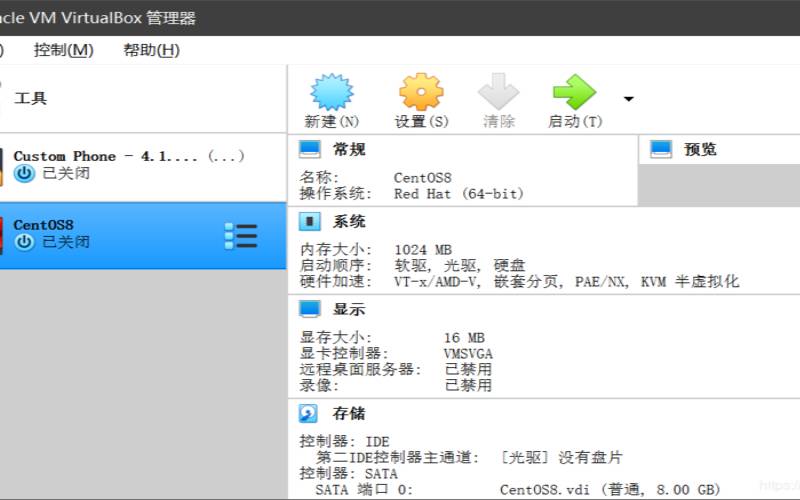Click the 新建(N) new VM icon
This screenshot has width=800, height=500.
332,92
